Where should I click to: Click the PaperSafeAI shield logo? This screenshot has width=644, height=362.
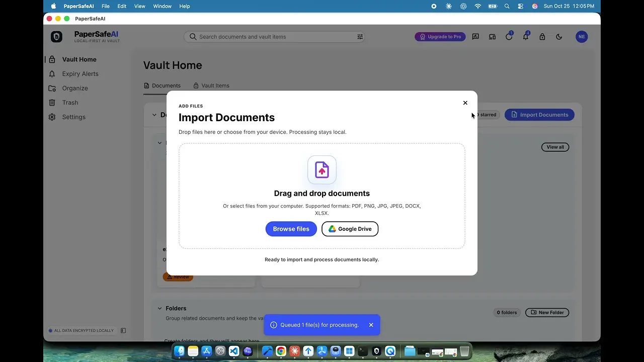tap(56, 37)
